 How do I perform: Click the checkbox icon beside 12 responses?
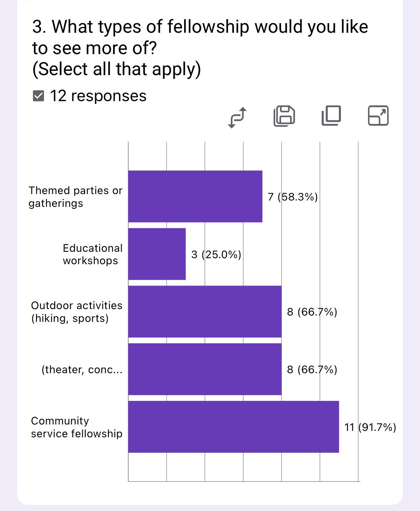[x=38, y=96]
